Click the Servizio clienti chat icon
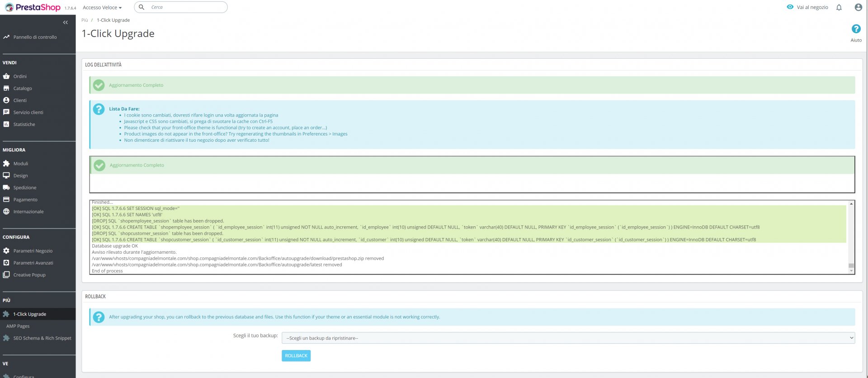This screenshot has width=868, height=378. pos(6,112)
